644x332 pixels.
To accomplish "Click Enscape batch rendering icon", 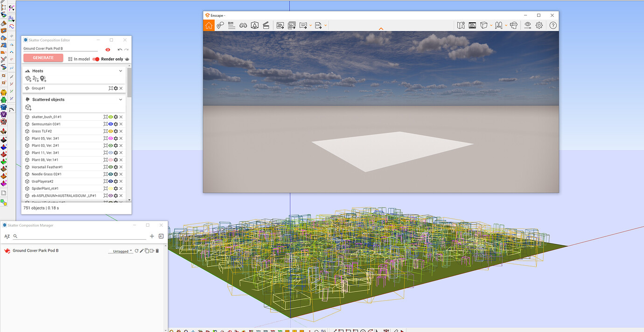I will pos(292,25).
